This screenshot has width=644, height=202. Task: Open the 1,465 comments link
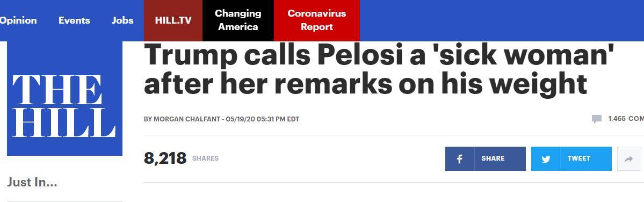(x=626, y=119)
